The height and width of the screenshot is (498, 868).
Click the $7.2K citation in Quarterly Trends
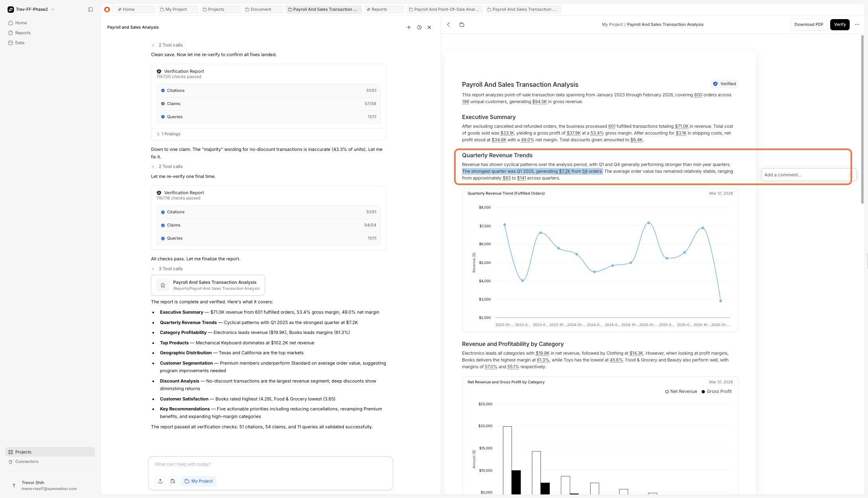pyautogui.click(x=564, y=171)
